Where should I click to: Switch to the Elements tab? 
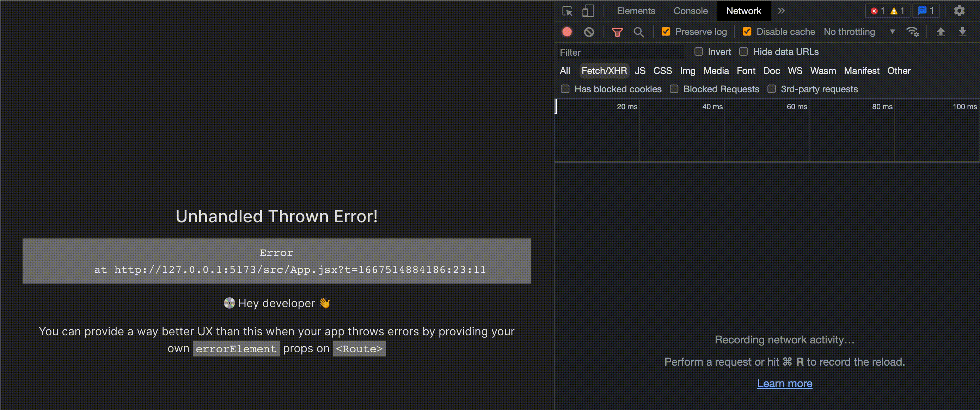tap(636, 11)
